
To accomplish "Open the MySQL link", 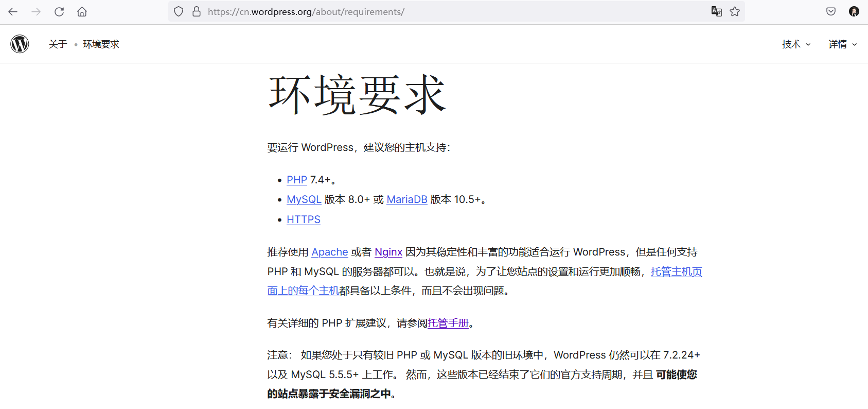I will 304,199.
